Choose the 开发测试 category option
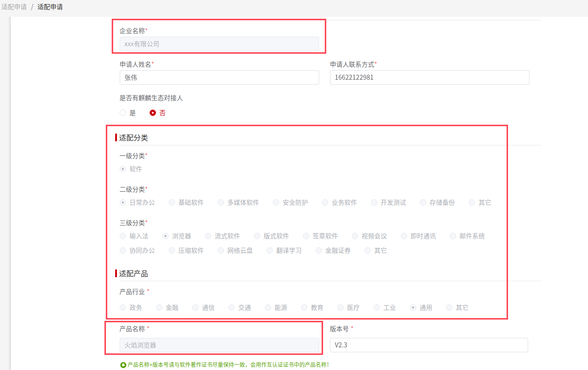The width and height of the screenshot is (588, 370). pyautogui.click(x=374, y=202)
